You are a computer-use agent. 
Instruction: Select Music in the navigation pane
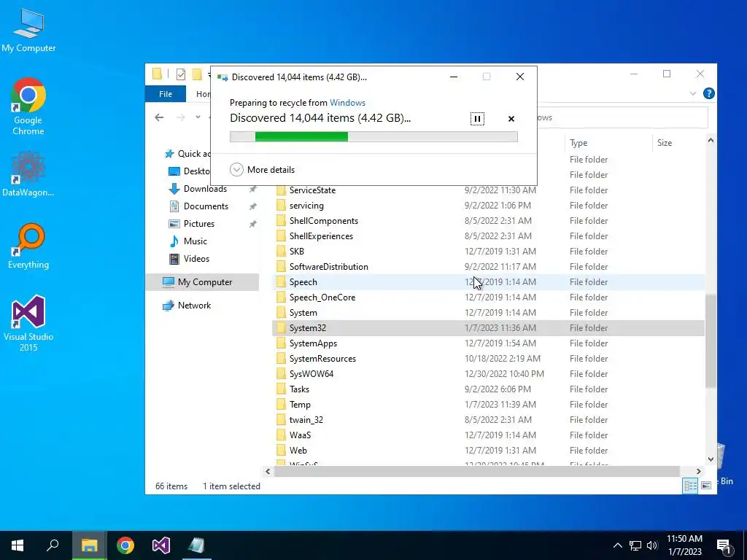(195, 241)
